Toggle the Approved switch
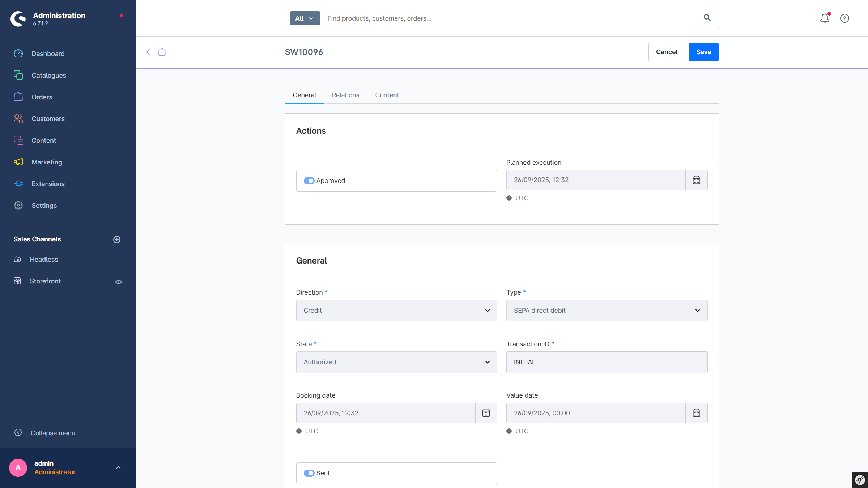Image resolution: width=868 pixels, height=488 pixels. tap(309, 181)
